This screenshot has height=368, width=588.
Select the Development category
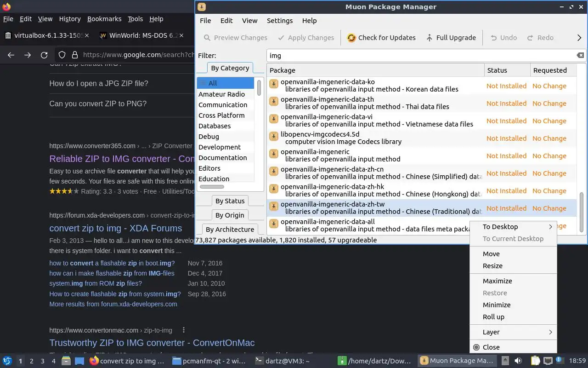coord(226,147)
